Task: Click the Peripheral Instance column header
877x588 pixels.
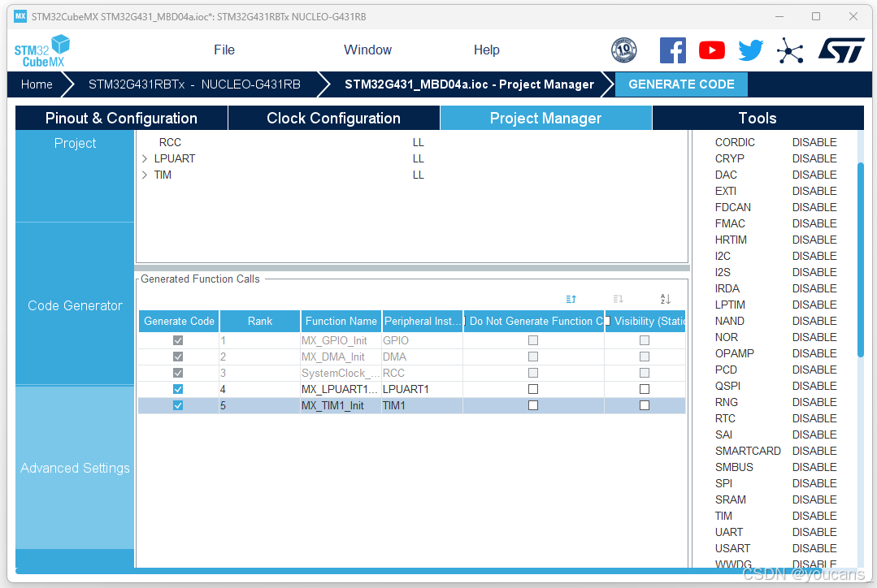Action: (423, 322)
